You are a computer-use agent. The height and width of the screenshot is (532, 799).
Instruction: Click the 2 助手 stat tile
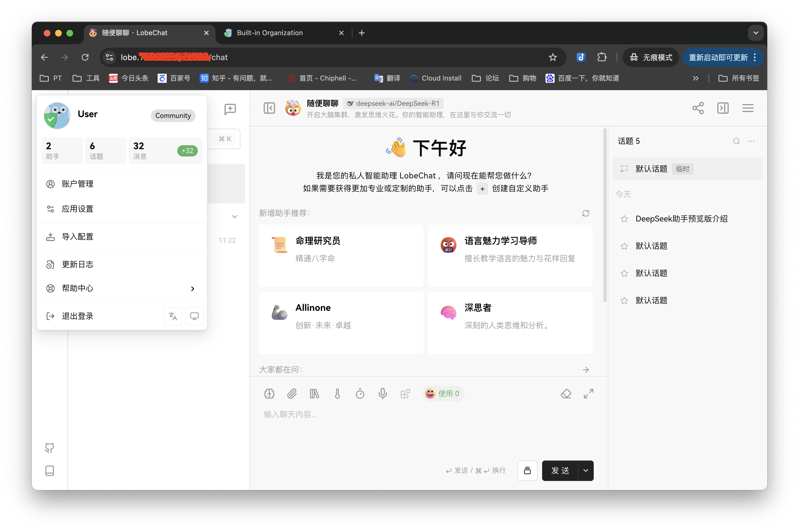[62, 151]
